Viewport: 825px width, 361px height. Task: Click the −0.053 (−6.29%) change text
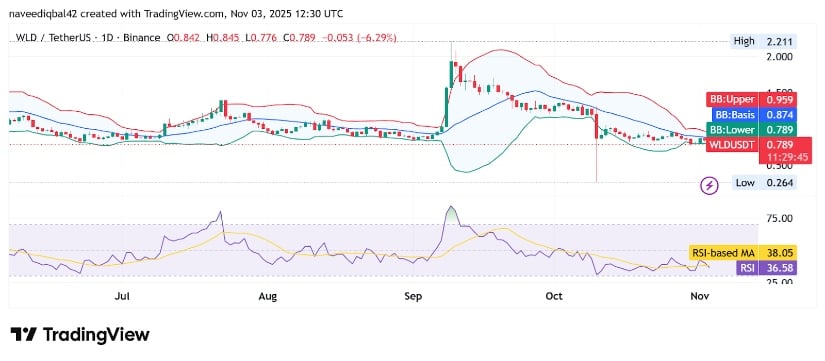(x=360, y=37)
